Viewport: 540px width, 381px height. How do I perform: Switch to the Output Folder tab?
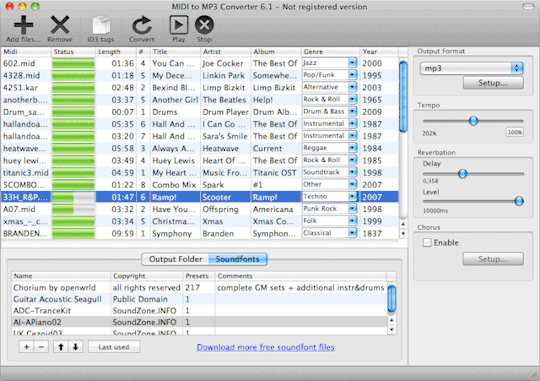tap(175, 259)
